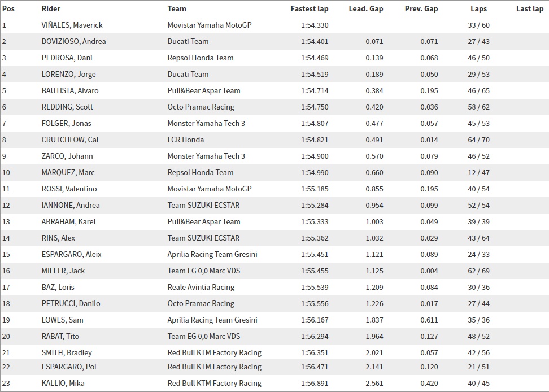Select the Last lap column header
This screenshot has height=392, width=549.
[530, 8]
